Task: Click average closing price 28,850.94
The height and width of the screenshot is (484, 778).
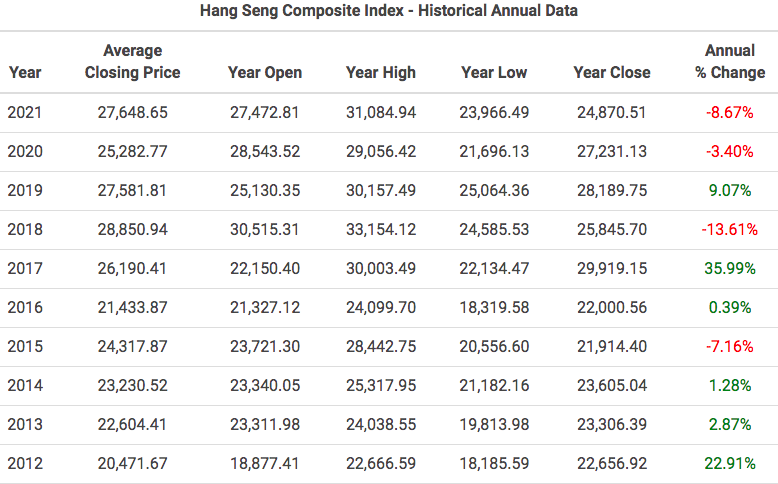Action: coord(132,229)
